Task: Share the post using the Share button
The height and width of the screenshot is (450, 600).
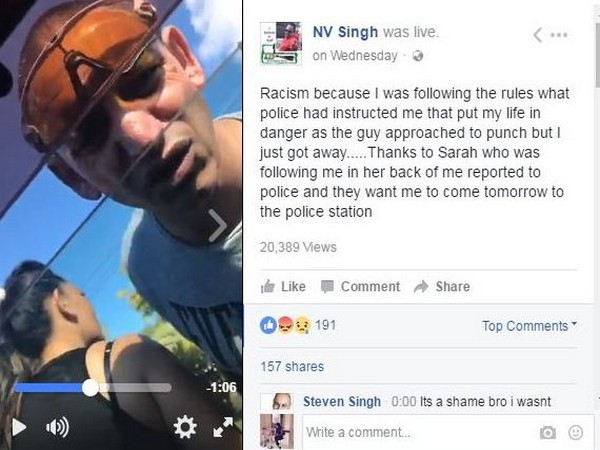Action: point(442,286)
